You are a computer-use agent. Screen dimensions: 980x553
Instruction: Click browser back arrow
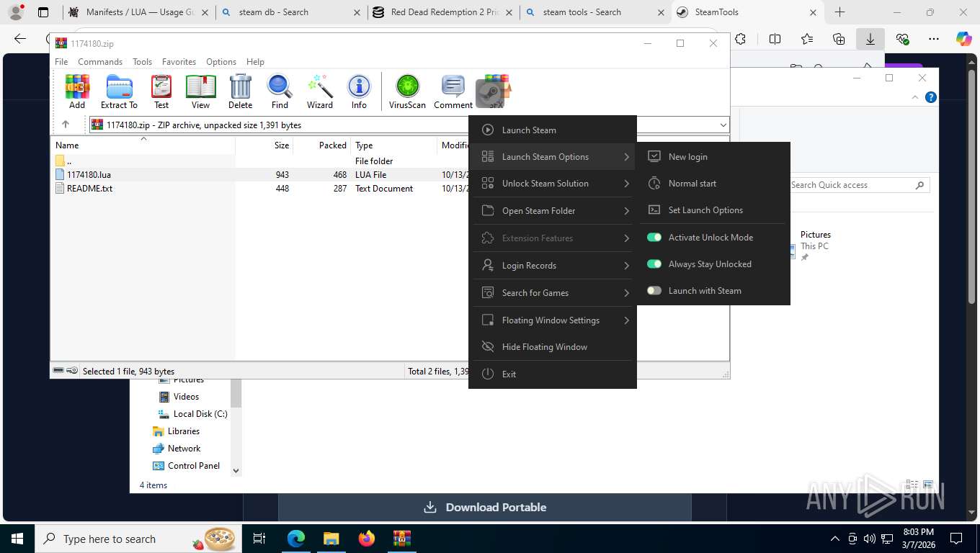click(20, 39)
